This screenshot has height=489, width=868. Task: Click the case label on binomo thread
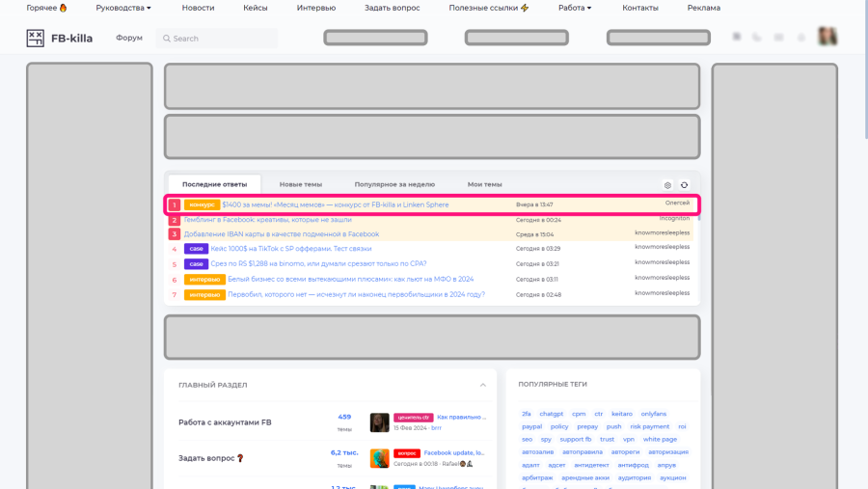196,264
